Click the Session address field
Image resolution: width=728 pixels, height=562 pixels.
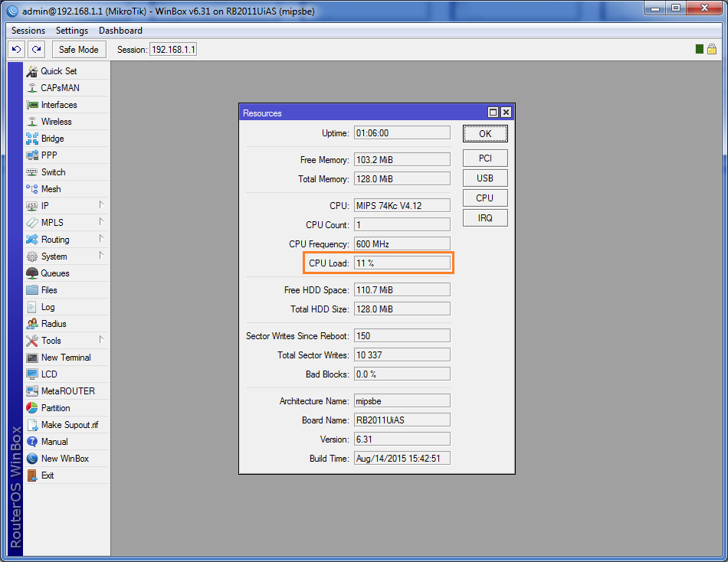tap(173, 49)
